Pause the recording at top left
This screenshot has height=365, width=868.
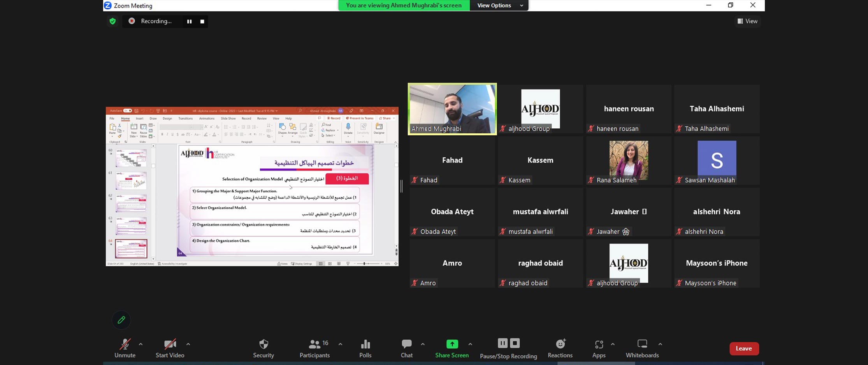(x=189, y=21)
